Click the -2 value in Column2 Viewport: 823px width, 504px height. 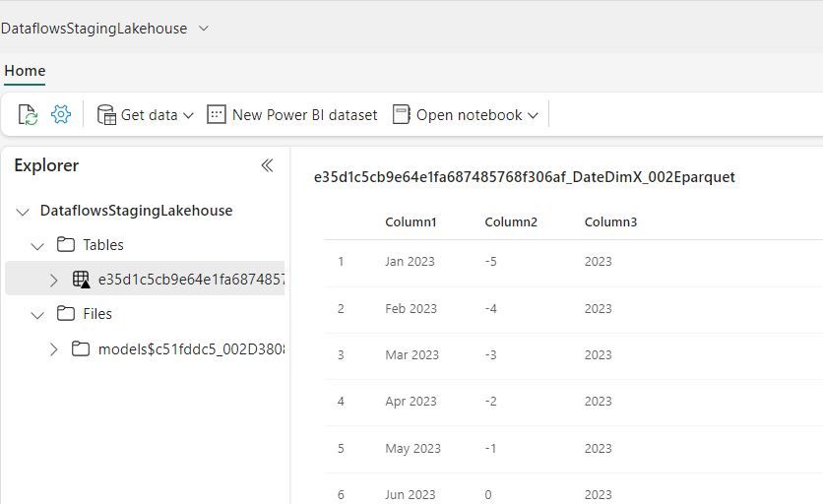[x=491, y=402]
